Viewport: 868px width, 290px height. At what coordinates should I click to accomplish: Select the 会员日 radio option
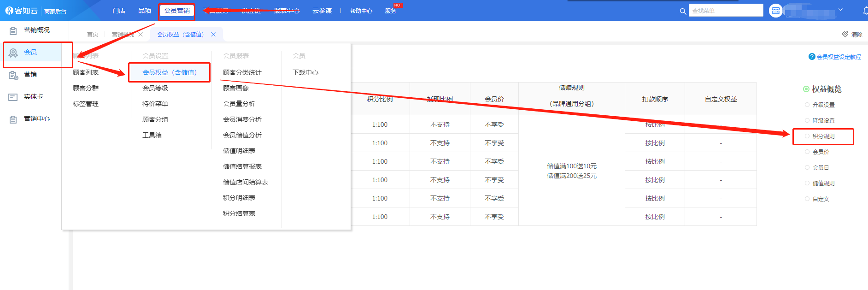807,167
